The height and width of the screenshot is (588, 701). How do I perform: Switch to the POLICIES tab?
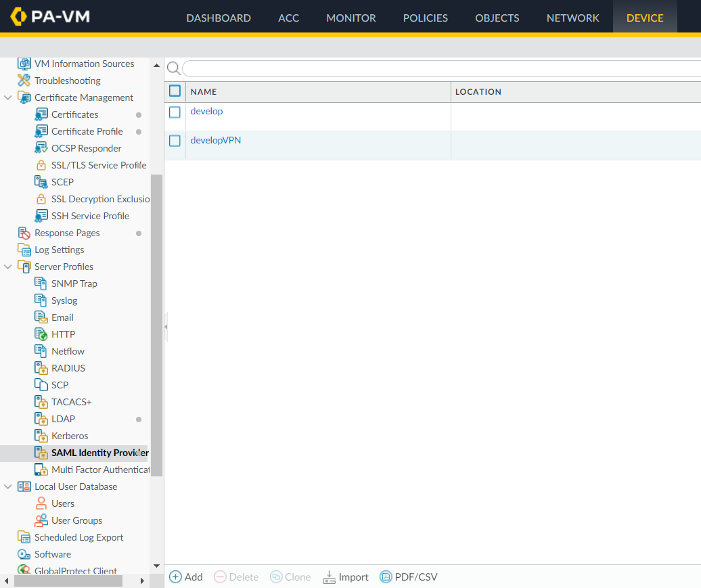[425, 18]
